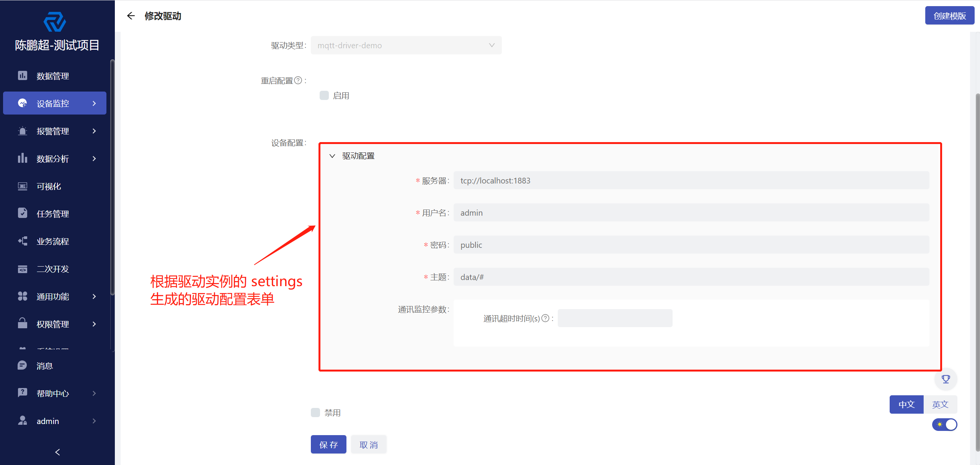Click the 通讯超时时间(s) input field
This screenshot has width=980, height=465.
pos(615,318)
